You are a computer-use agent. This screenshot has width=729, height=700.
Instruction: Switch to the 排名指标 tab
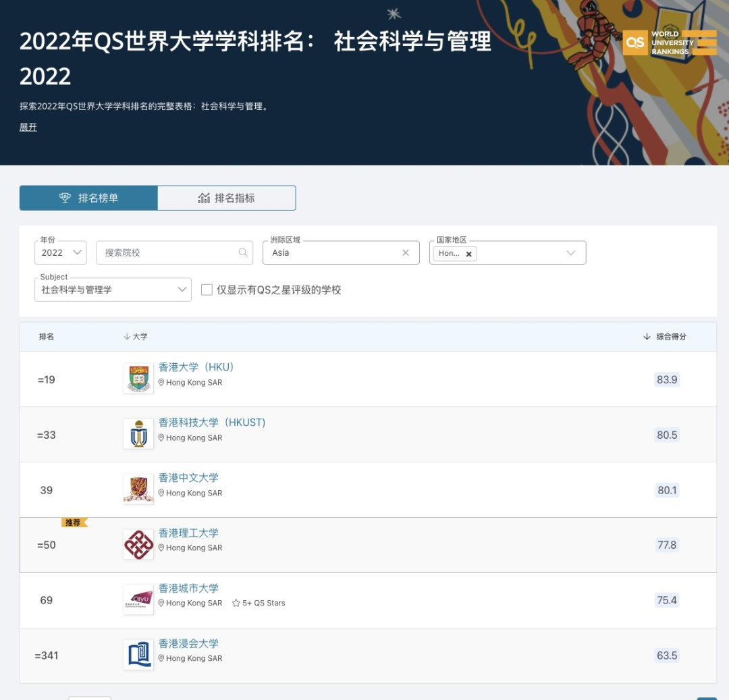(226, 198)
